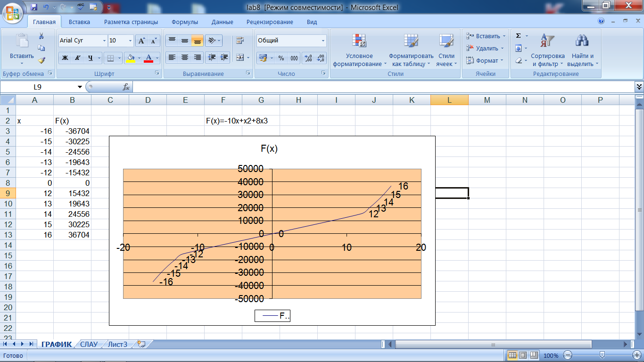Click the Cut scissors icon
This screenshot has width=644, height=362.
[41, 36]
